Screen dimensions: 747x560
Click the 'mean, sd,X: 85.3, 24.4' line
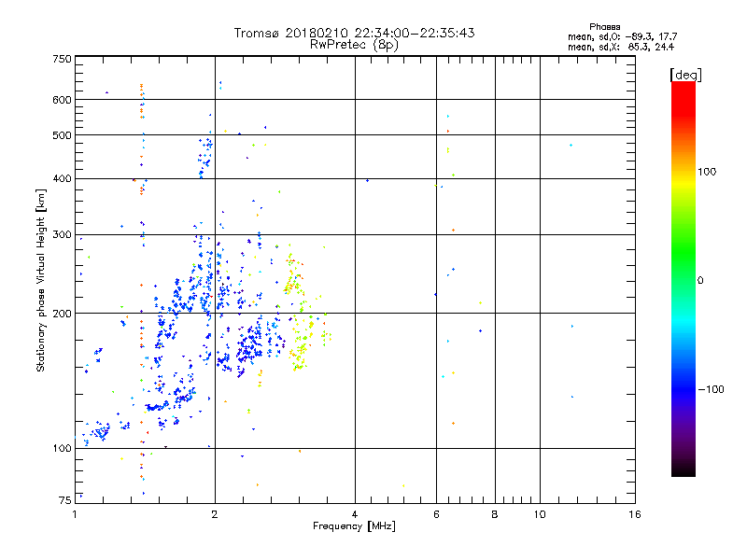621,47
